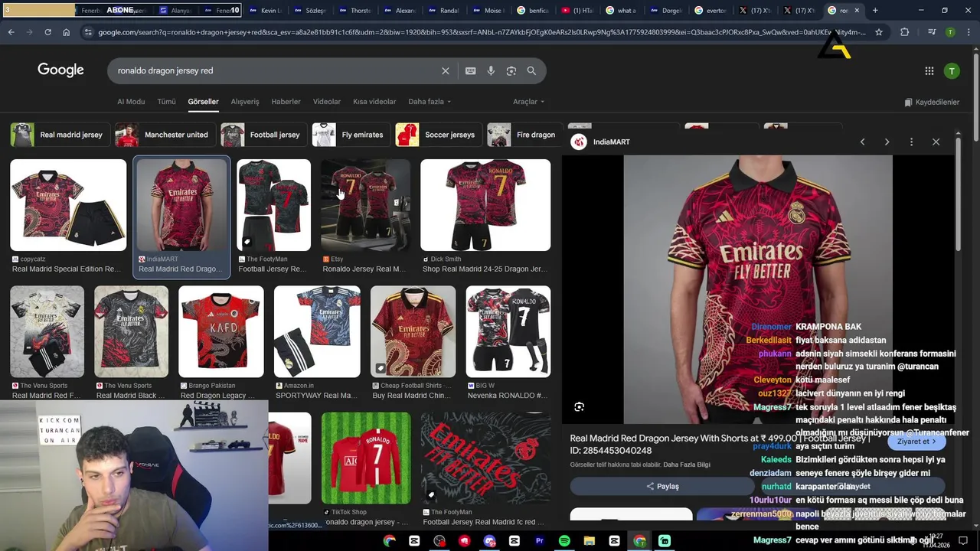Viewport: 980px width, 551px height.
Task: Open the Daha Fazla Bilgi link
Action: click(x=687, y=465)
